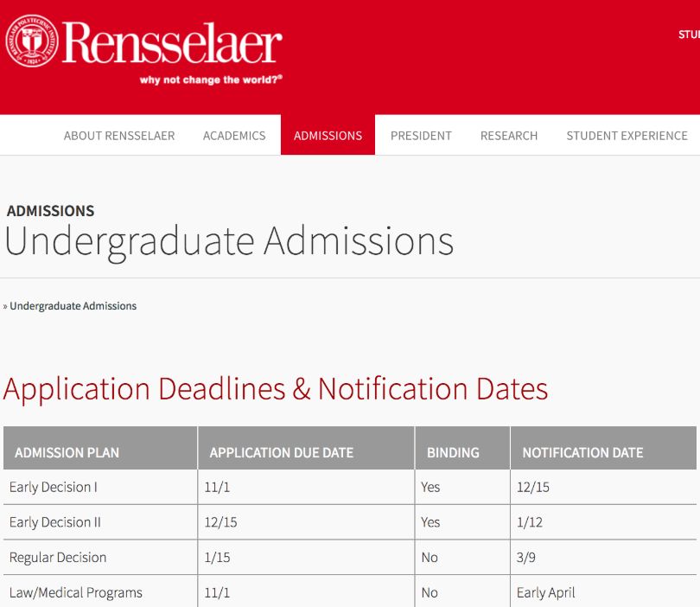
Task: Open the About Rensselaer menu
Action: point(119,136)
